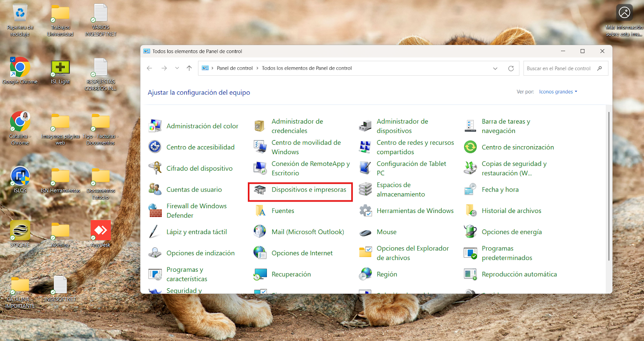
Task: Open the Cuentas de usuario icon
Action: click(x=155, y=190)
